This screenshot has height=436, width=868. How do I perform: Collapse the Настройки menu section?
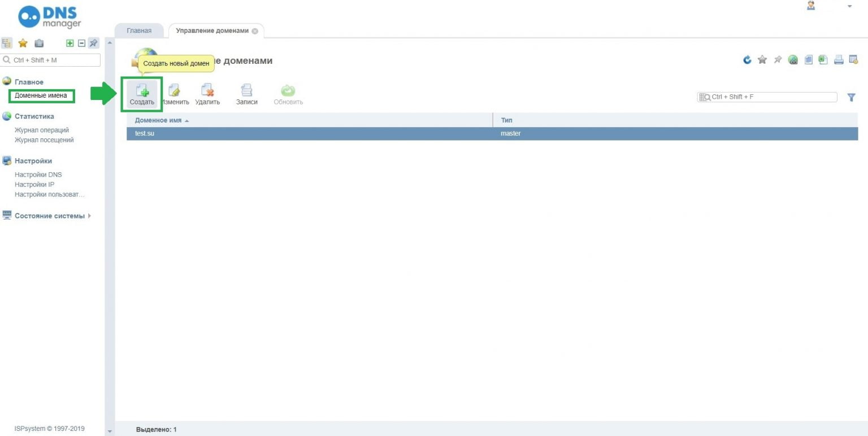(x=33, y=161)
